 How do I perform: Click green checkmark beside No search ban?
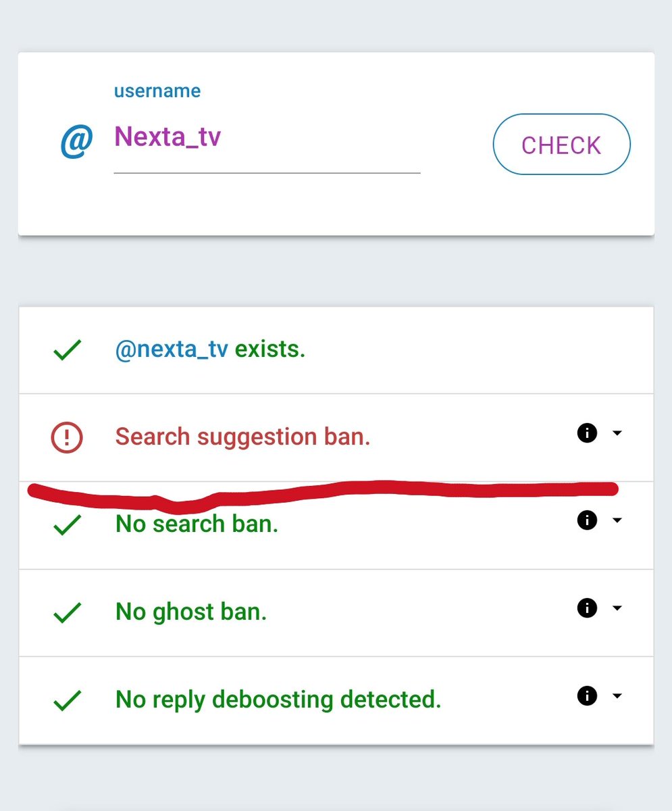(x=67, y=525)
